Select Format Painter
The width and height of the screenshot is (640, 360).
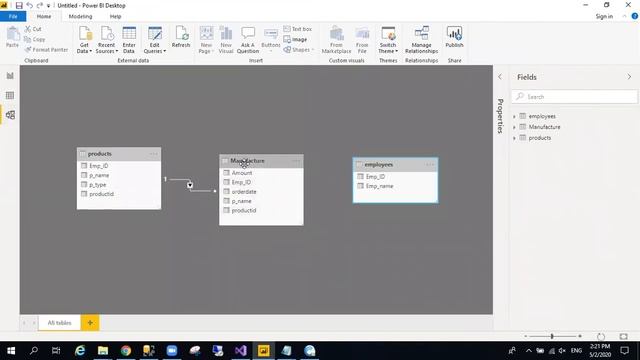click(x=46, y=50)
